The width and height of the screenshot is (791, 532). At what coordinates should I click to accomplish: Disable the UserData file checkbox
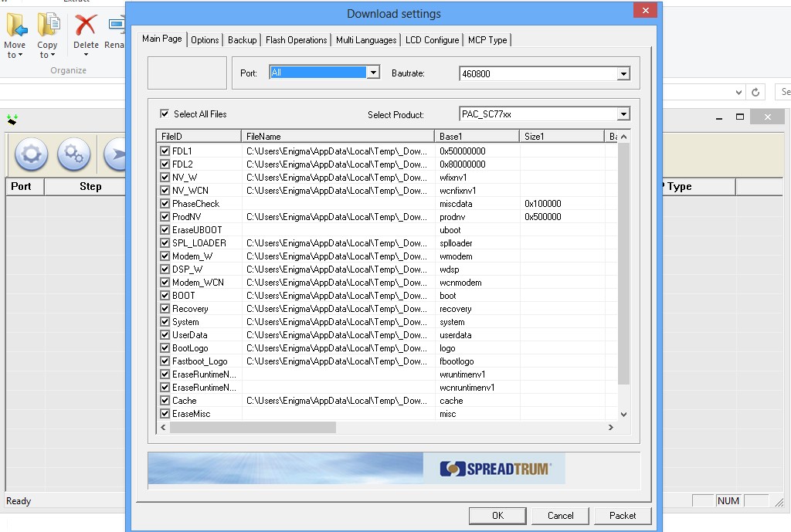(x=165, y=335)
